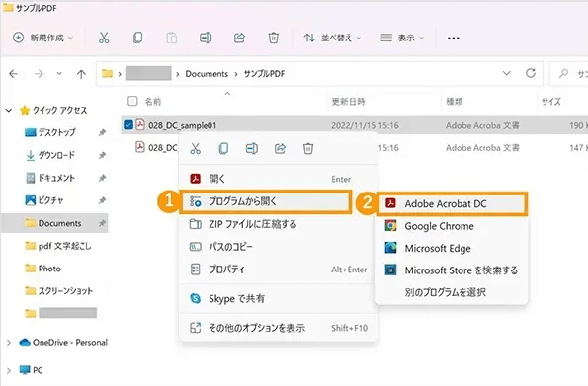Click the サンプルPDF breadcrumb segment
Image resolution: width=588 pixels, height=386 pixels.
coord(264,74)
